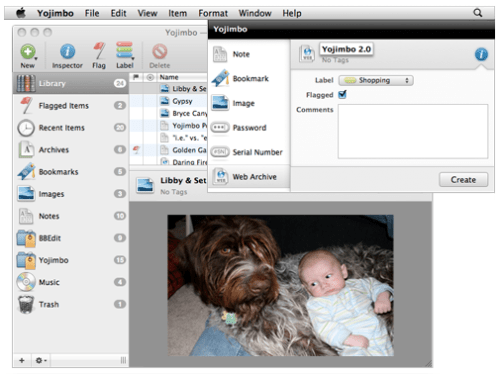Viewport: 500px width, 374px height.
Task: Choose Serial Number item type
Action: tap(249, 152)
